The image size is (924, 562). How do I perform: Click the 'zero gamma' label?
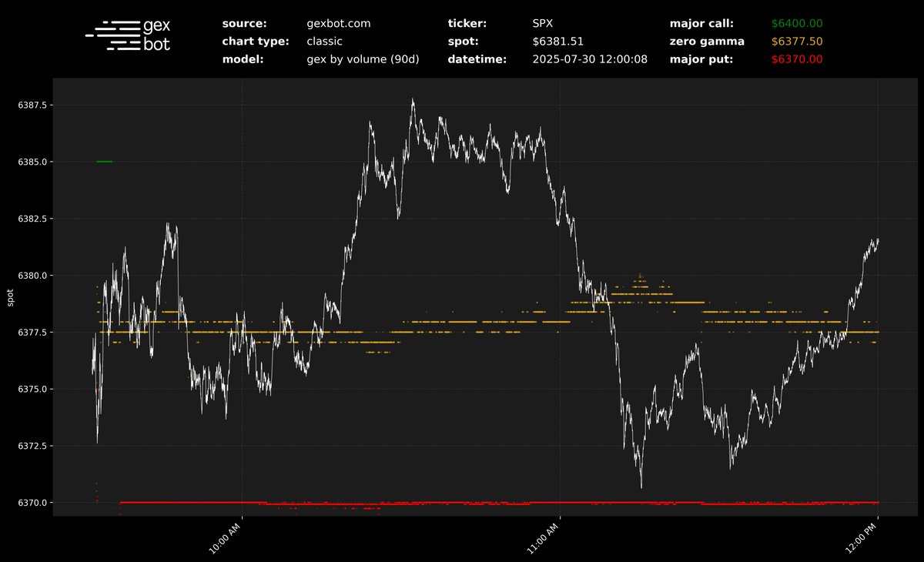(707, 42)
